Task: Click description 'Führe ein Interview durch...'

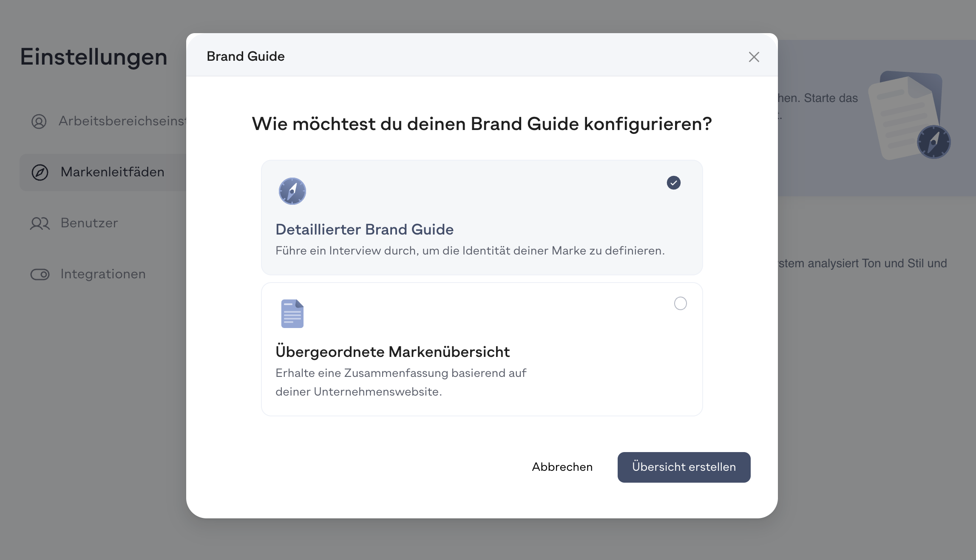Action: (470, 251)
